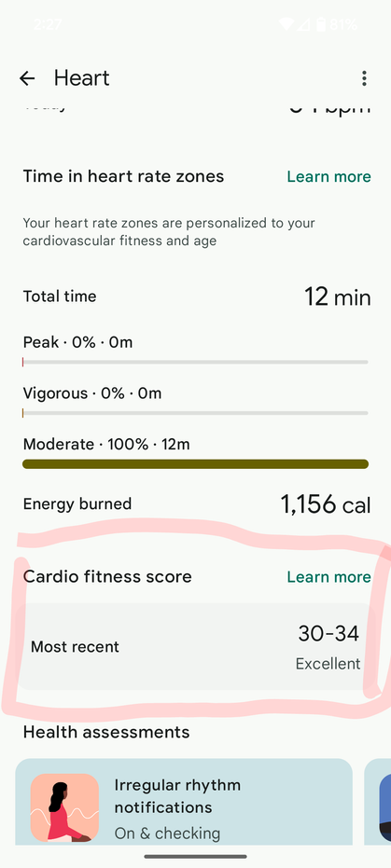Viewport: 391px width, 868px height.
Task: Tap the partially visible next assessment card
Action: coord(378,802)
